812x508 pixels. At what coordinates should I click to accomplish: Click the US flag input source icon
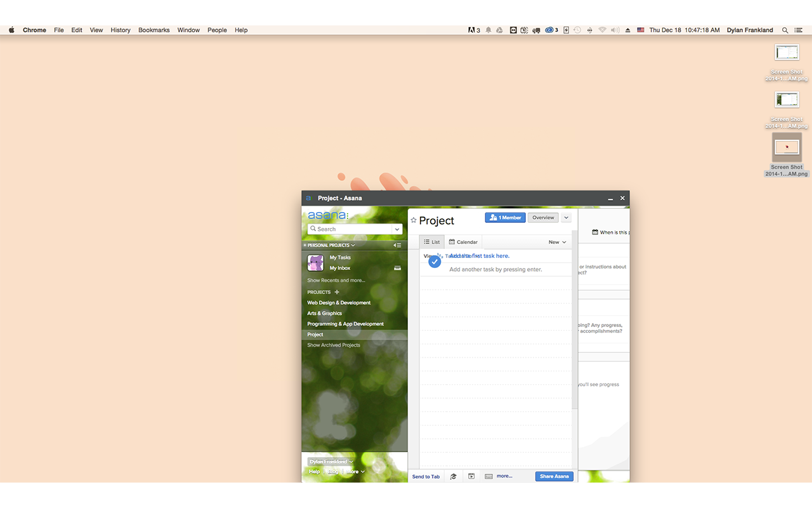[641, 30]
